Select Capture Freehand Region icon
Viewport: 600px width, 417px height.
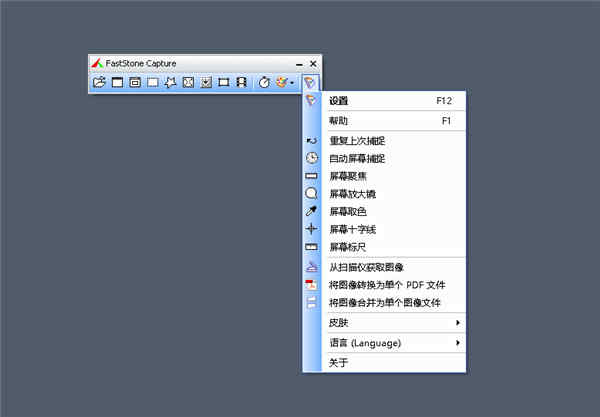[170, 82]
